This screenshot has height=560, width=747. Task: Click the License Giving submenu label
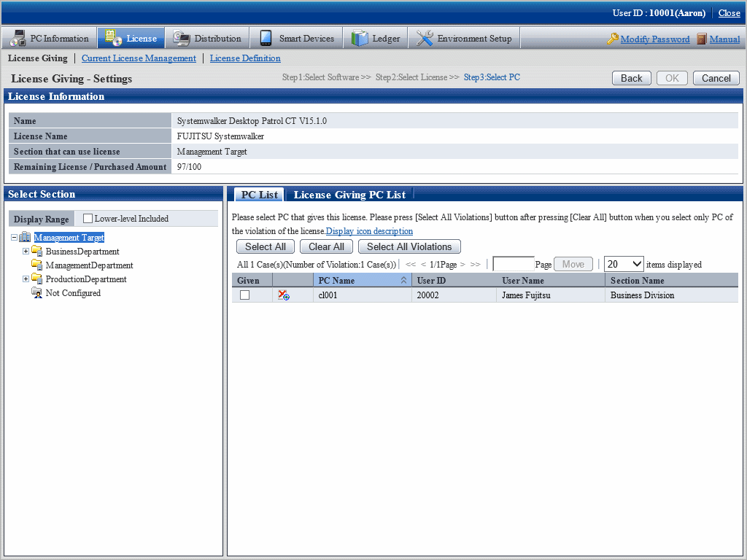click(38, 58)
